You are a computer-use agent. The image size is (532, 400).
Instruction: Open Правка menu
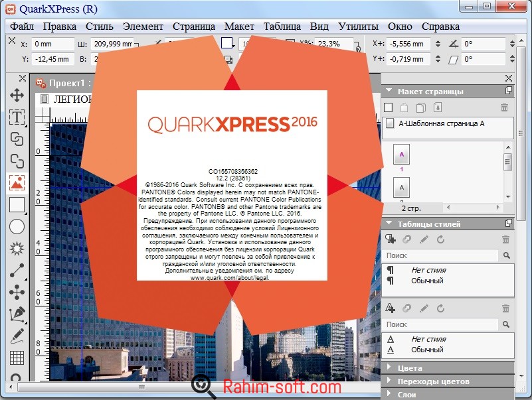pos(60,27)
